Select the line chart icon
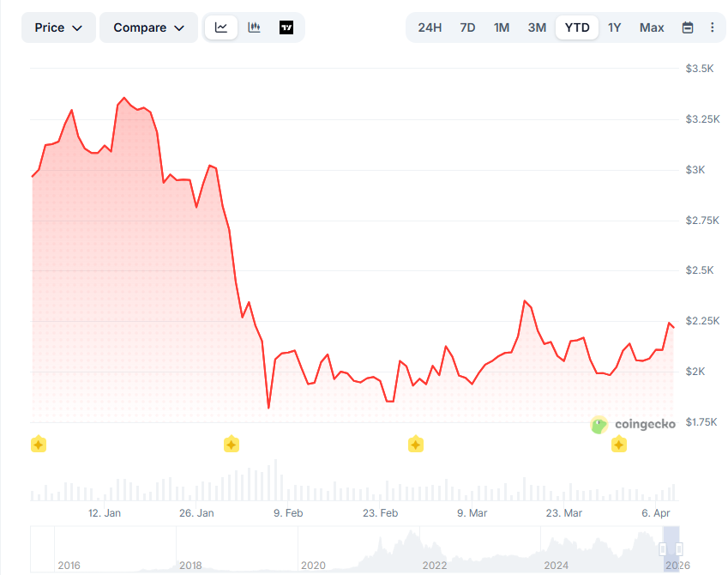 (220, 27)
